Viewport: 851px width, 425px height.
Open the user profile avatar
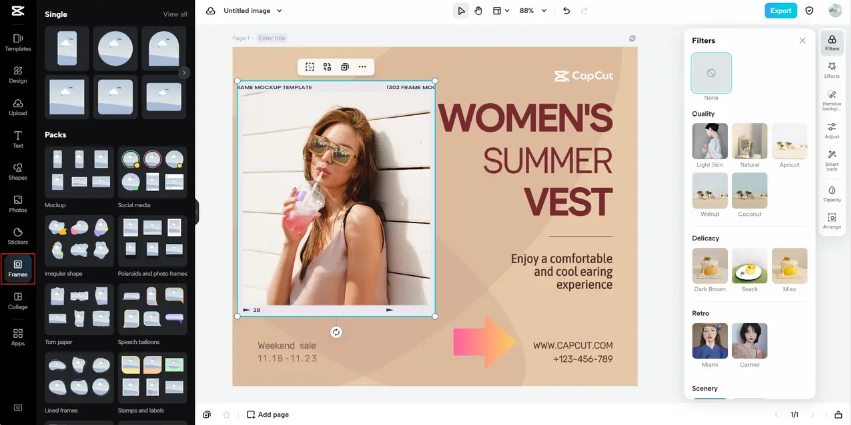tap(835, 10)
